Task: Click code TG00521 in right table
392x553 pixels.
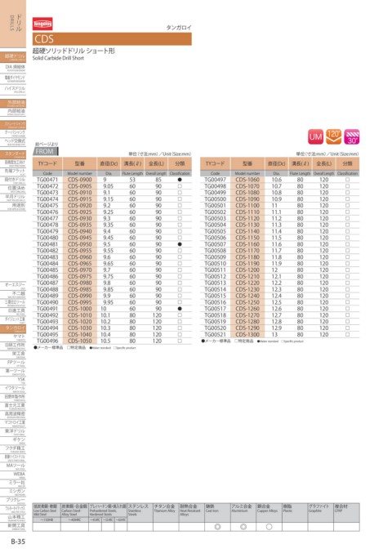Action: (215, 334)
